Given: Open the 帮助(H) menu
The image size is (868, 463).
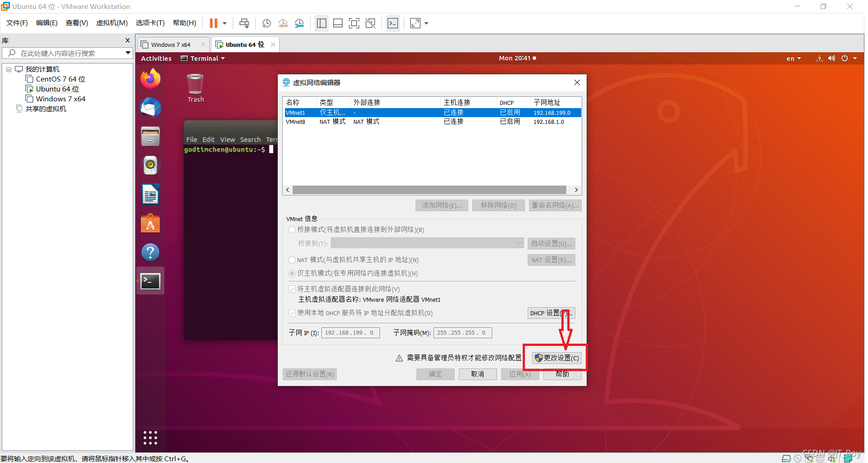Looking at the screenshot, I should (x=185, y=23).
